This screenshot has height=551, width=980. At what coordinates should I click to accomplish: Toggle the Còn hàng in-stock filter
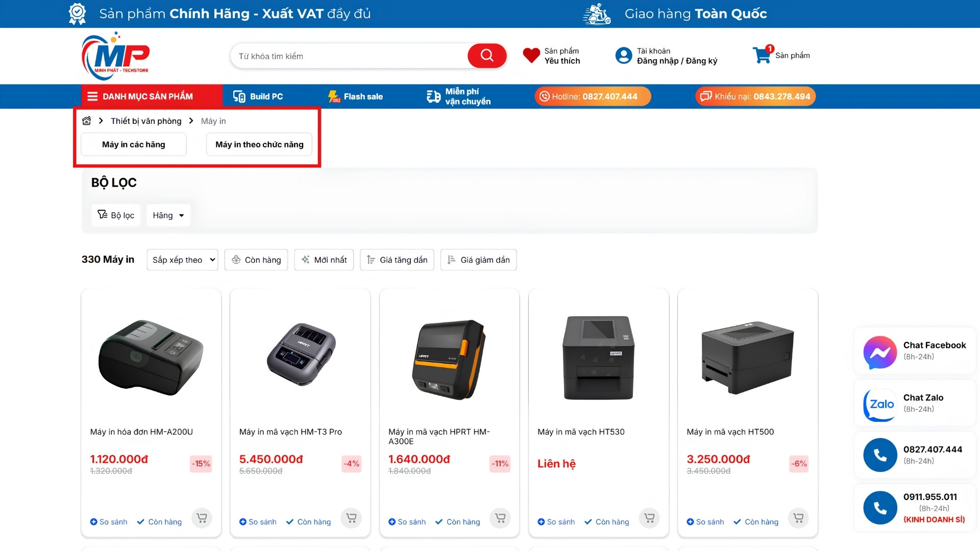point(256,260)
